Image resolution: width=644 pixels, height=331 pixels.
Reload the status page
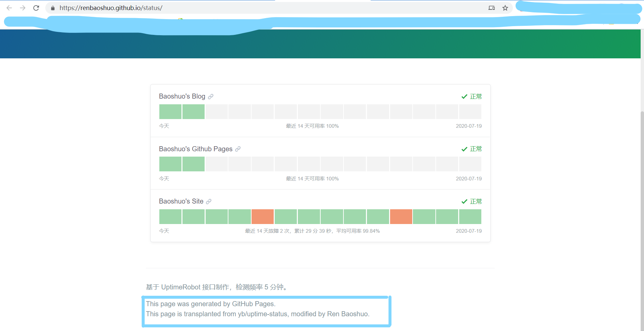coord(36,8)
